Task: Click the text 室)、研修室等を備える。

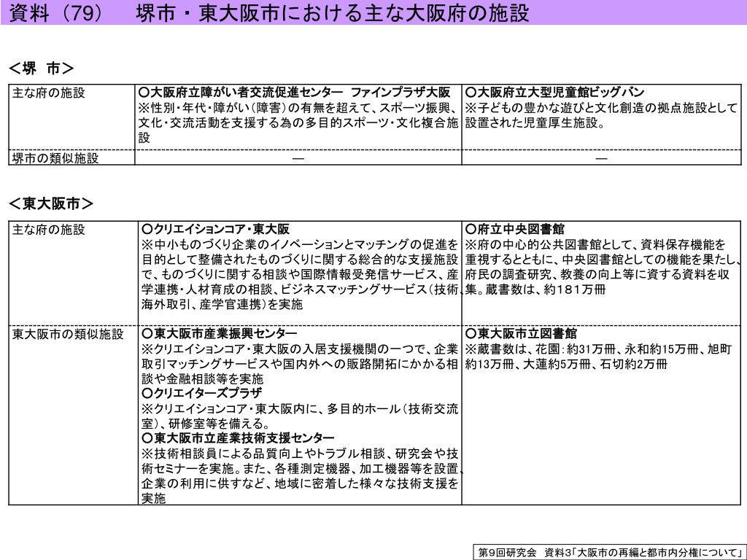Action: (206, 424)
